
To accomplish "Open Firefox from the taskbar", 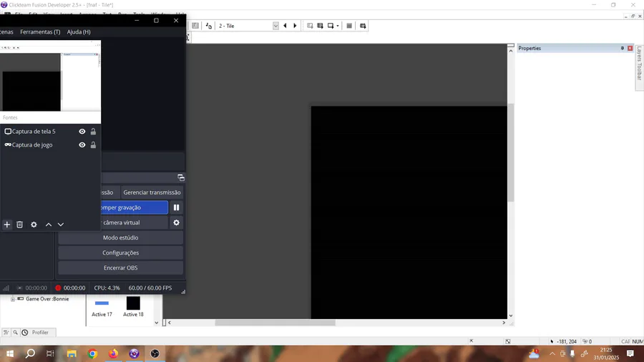I will click(113, 353).
